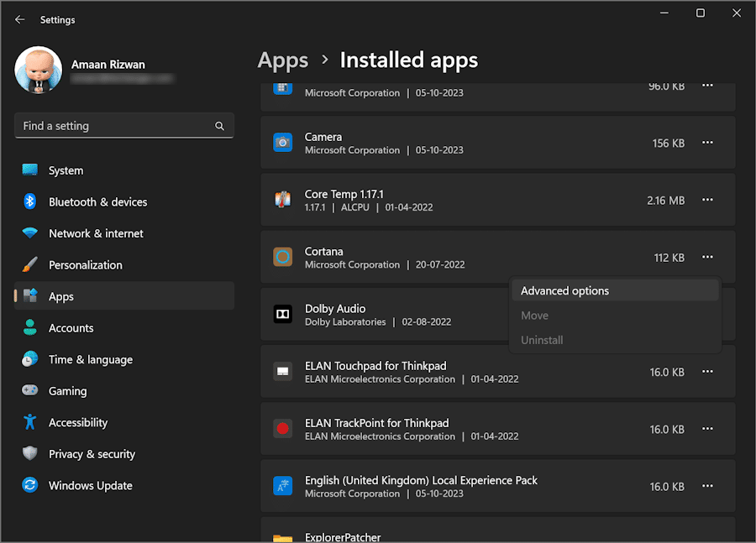756x543 pixels.
Task: Click the Camera app icon
Action: 282,143
